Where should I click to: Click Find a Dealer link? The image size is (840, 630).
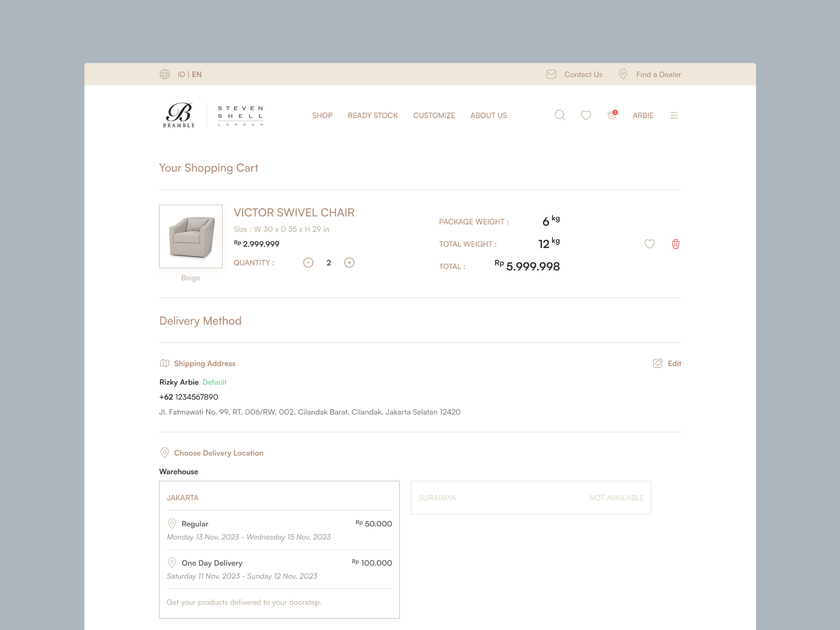click(x=658, y=74)
